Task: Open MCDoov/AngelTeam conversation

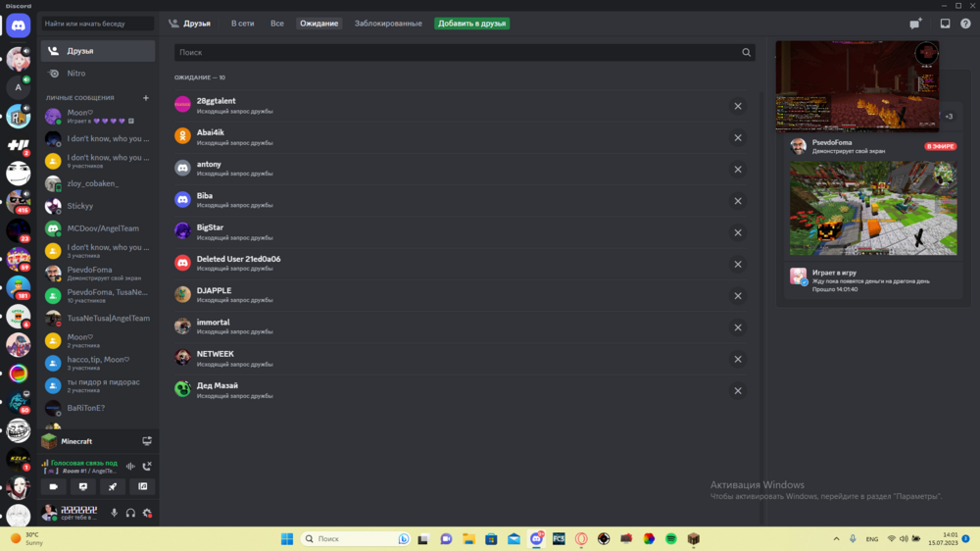Action: point(98,228)
